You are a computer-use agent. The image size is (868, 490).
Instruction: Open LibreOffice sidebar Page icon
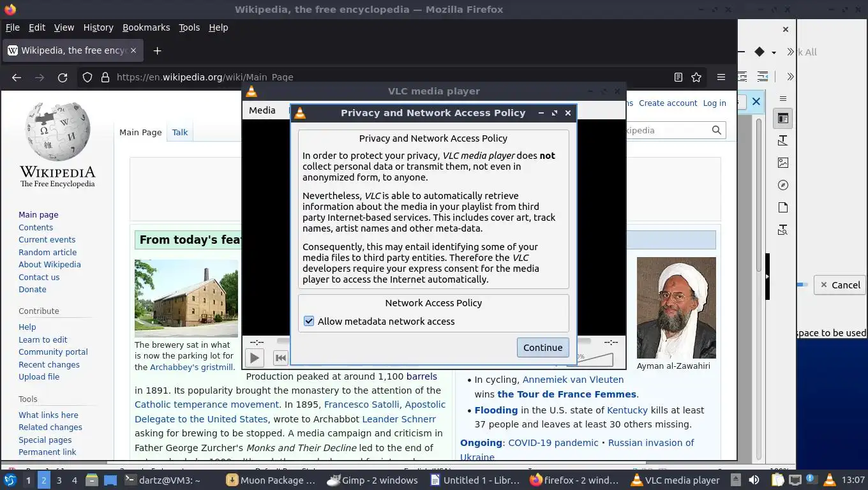point(783,207)
